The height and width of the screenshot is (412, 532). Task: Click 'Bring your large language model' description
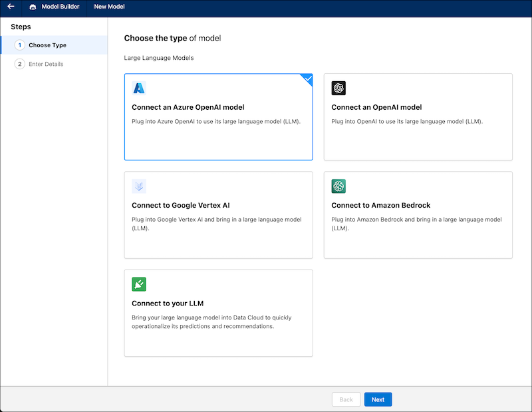tap(211, 322)
